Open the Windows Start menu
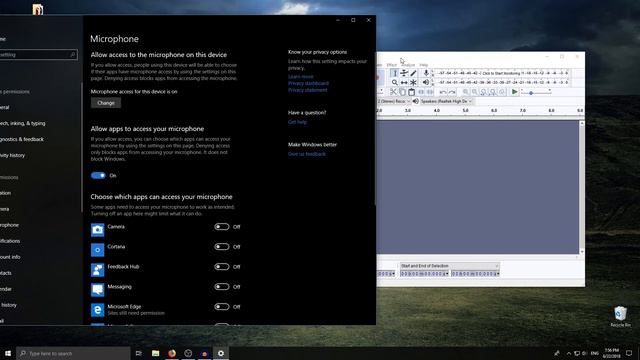The width and height of the screenshot is (640, 360). coord(8,353)
